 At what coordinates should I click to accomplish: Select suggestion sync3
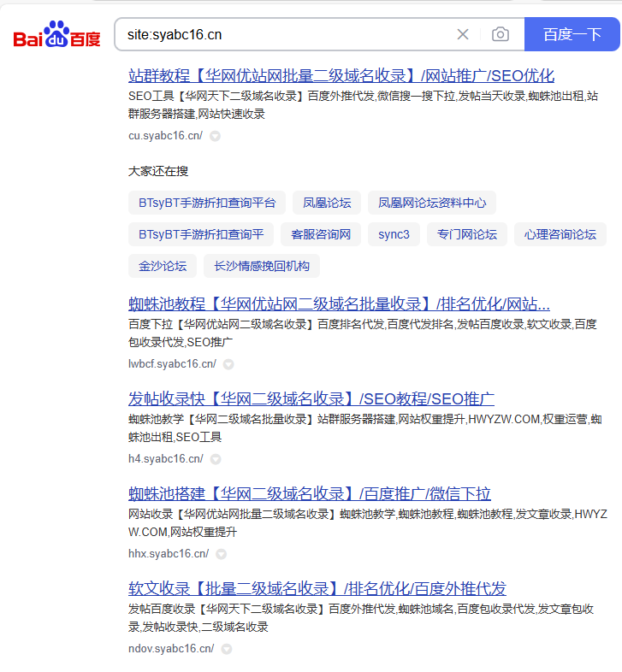tap(394, 234)
